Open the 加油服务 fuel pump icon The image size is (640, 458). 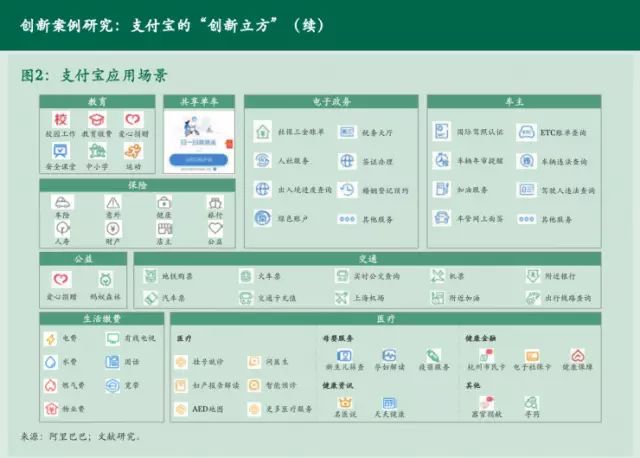tap(442, 189)
